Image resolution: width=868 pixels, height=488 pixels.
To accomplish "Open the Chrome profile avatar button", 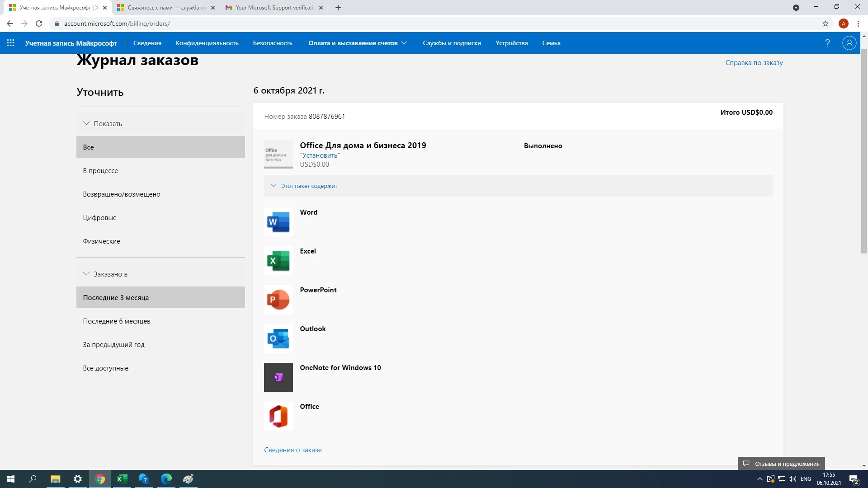I will coord(843,23).
